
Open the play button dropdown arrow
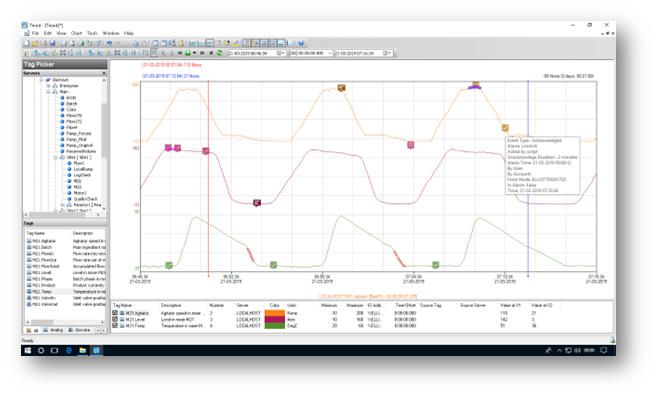[x=194, y=53]
